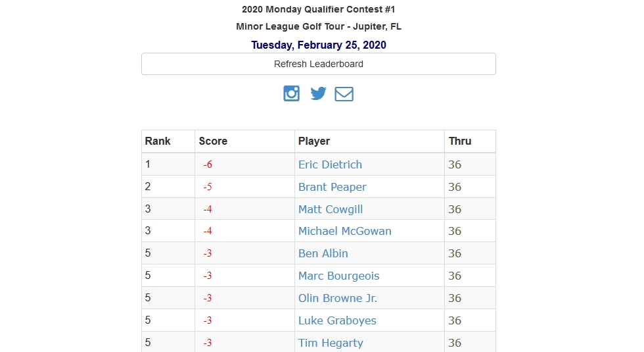
Task: Click the Tuesday, February 25, 2020 date heading
Action: (x=318, y=45)
